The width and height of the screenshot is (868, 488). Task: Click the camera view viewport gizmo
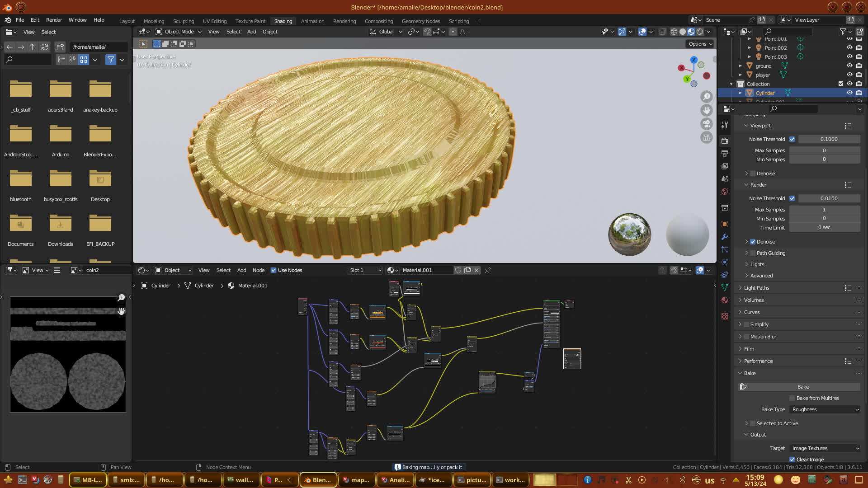706,124
